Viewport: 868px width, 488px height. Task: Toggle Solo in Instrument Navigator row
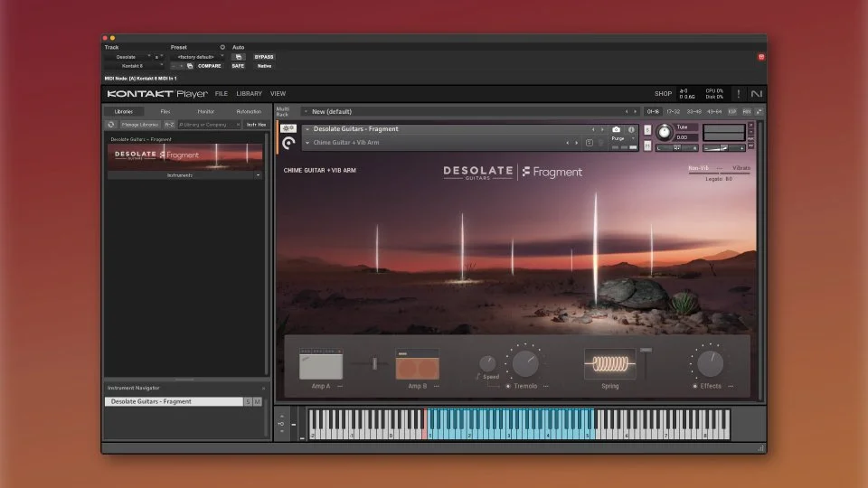pyautogui.click(x=248, y=401)
